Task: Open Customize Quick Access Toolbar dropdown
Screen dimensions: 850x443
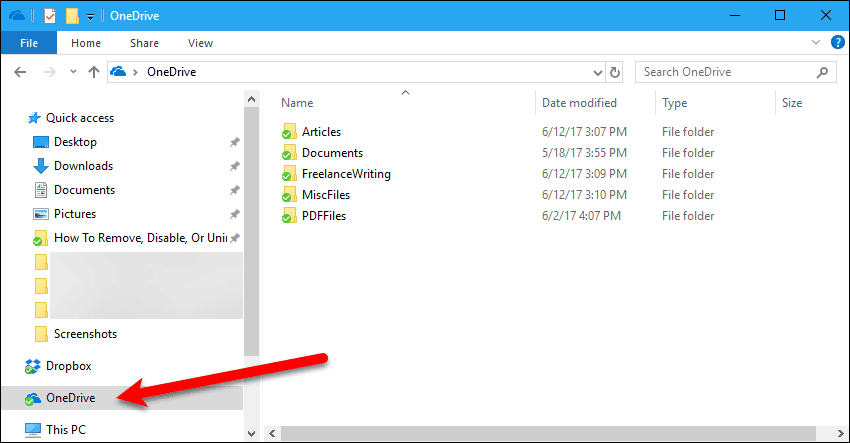Action: point(90,16)
